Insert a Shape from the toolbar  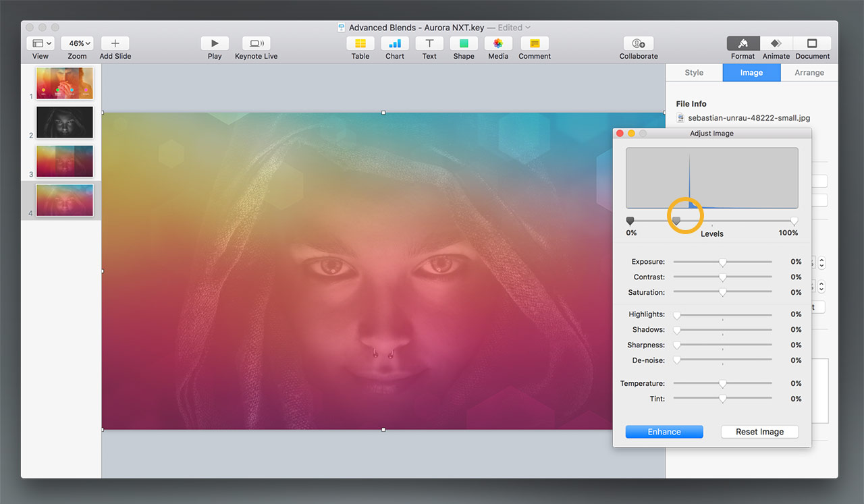coord(464,43)
